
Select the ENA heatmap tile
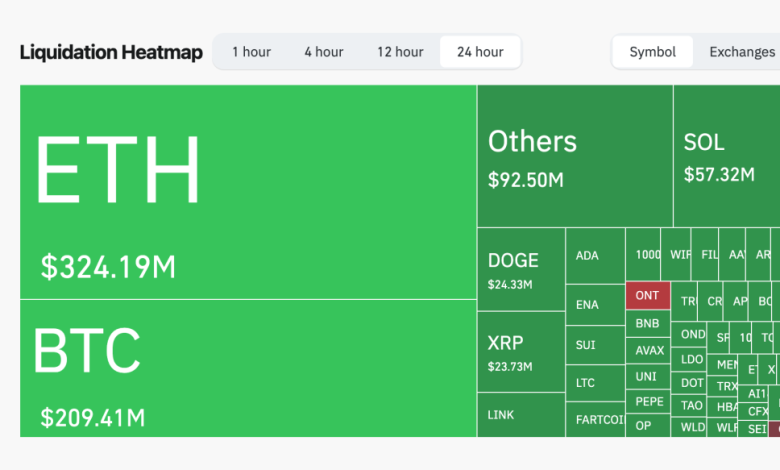pyautogui.click(x=595, y=305)
